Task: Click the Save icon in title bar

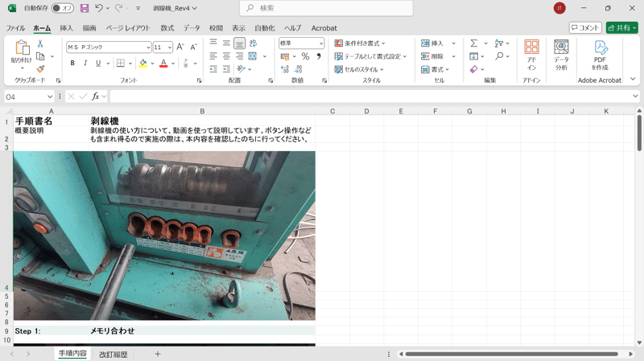Action: pos(85,8)
